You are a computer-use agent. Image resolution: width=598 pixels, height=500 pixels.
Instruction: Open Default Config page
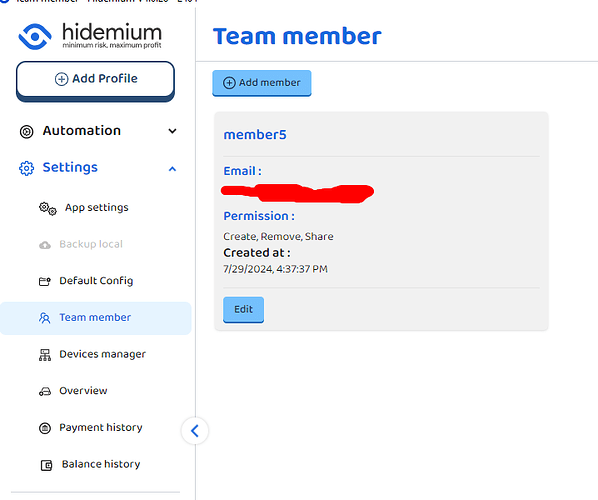point(95,281)
